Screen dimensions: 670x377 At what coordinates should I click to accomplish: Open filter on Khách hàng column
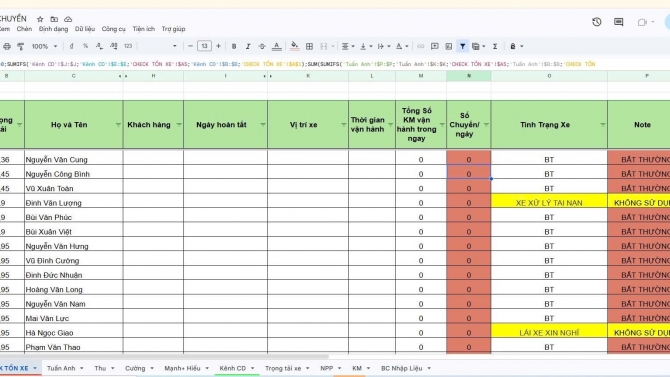179,125
